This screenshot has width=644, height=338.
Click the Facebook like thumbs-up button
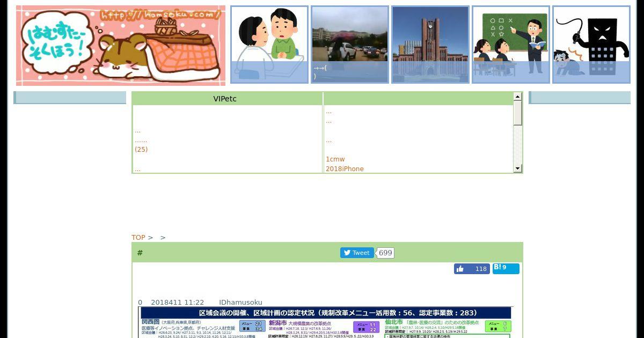point(472,269)
